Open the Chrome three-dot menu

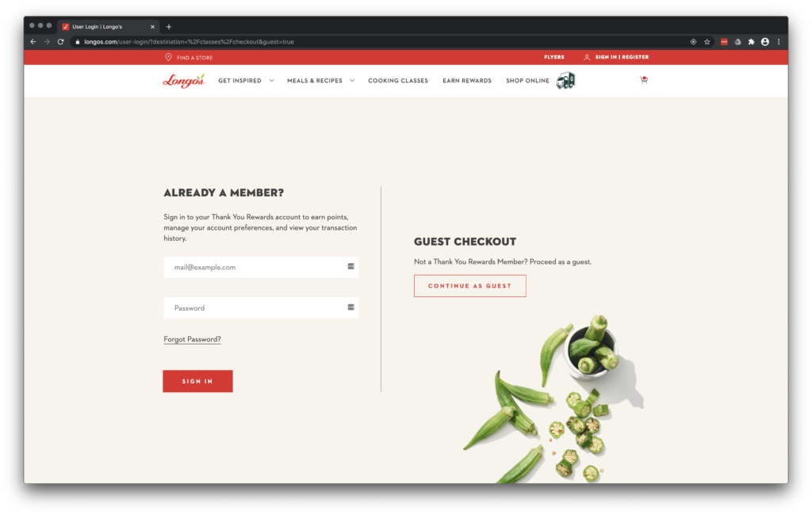click(779, 42)
